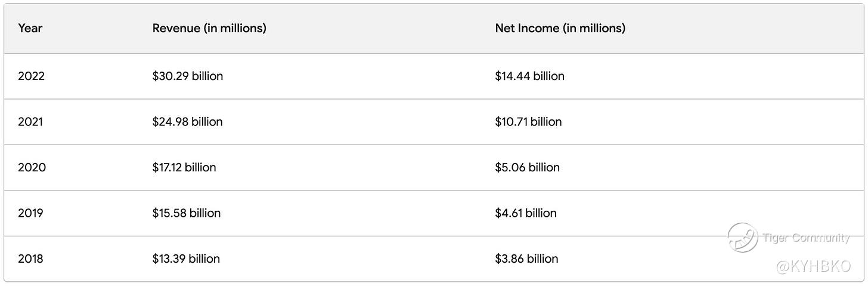Click the $17.12 billion revenue cell

pos(184,168)
